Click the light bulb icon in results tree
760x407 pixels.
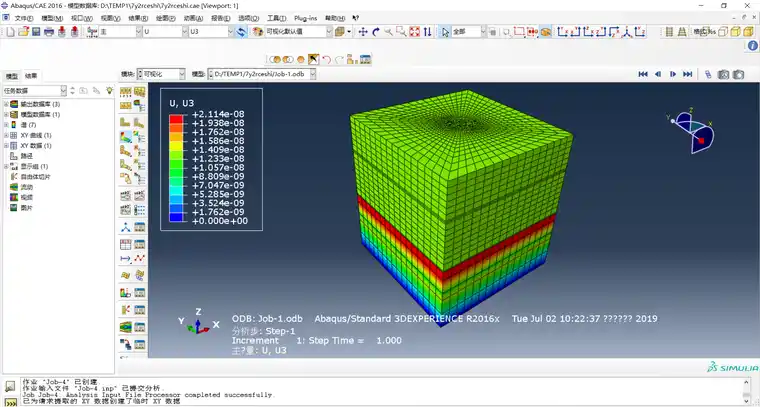click(x=110, y=90)
